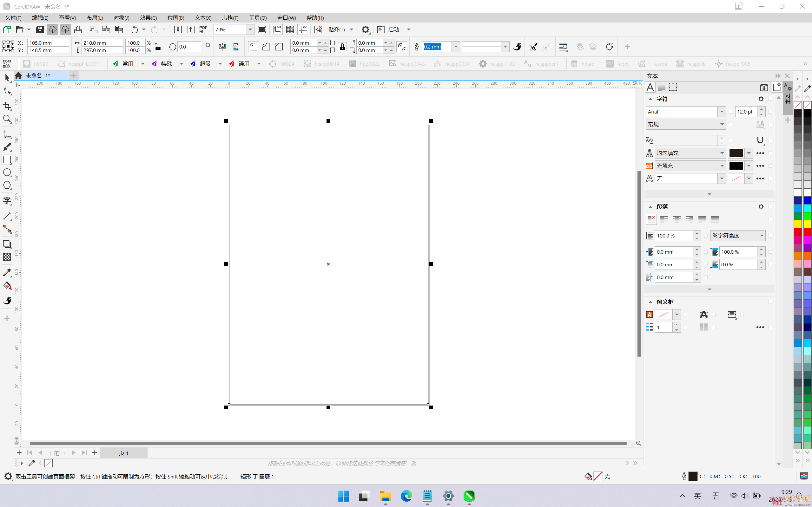
Task: Choose force justify paragraph alignment
Action: tap(715, 220)
